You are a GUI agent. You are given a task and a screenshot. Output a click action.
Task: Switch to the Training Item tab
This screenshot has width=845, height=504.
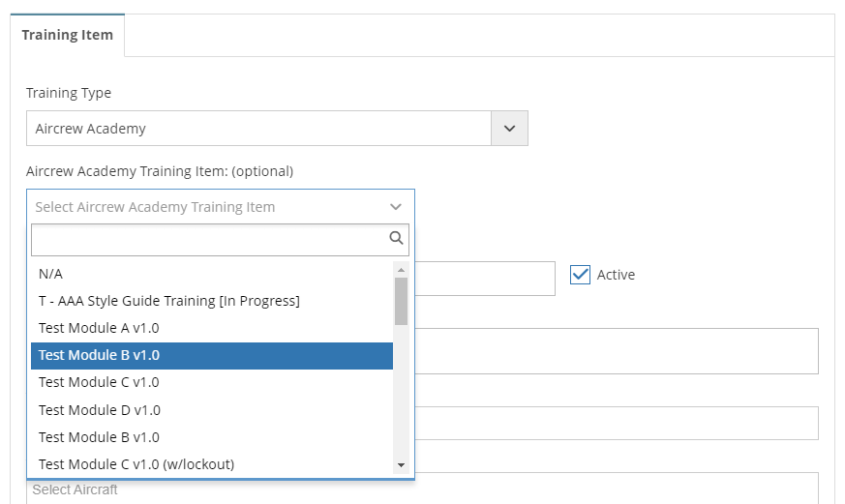click(x=68, y=35)
